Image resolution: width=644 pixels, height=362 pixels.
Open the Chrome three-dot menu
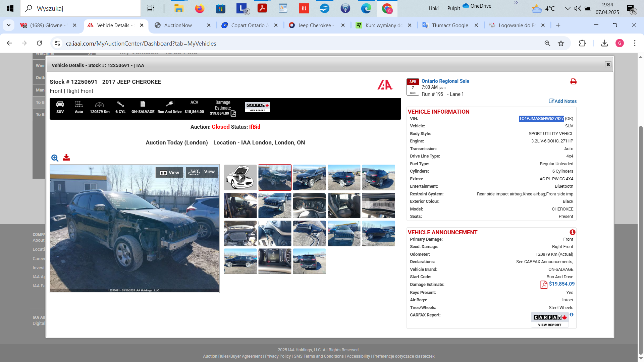(x=635, y=43)
